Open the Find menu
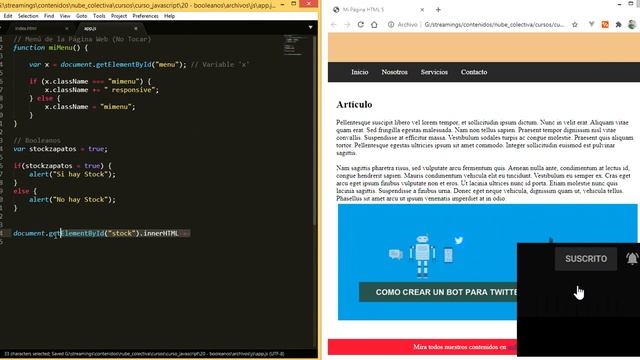Screen dimensions: 640x360 [49, 16]
